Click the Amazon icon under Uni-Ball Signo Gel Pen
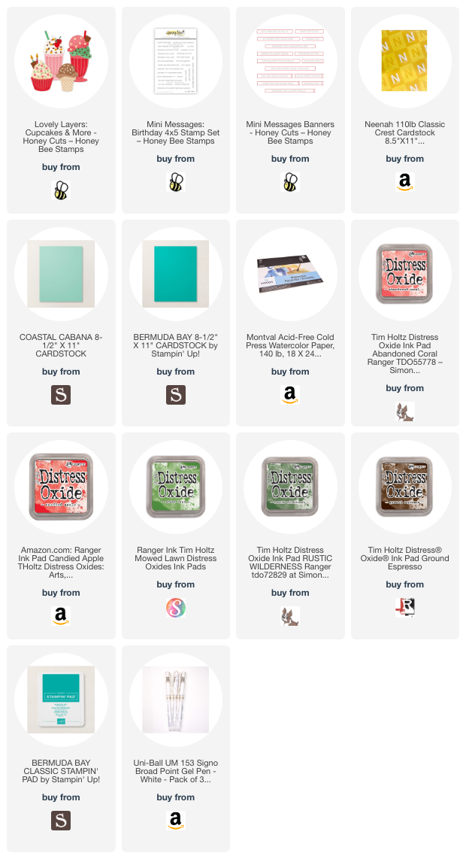This screenshot has width=466, height=868. 175,821
